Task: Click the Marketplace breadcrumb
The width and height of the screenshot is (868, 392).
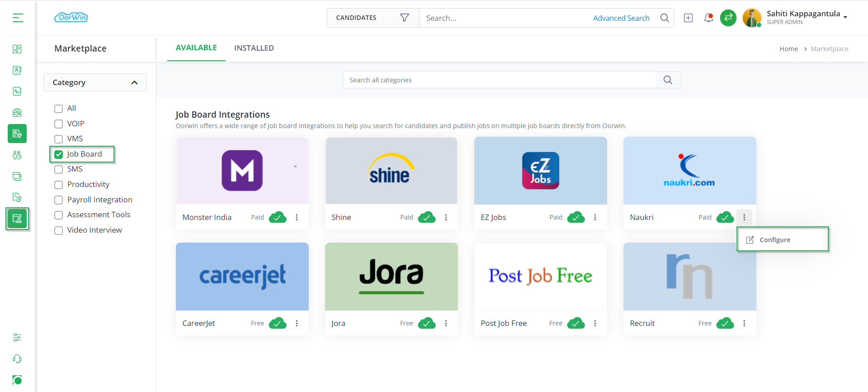Action: tap(830, 49)
